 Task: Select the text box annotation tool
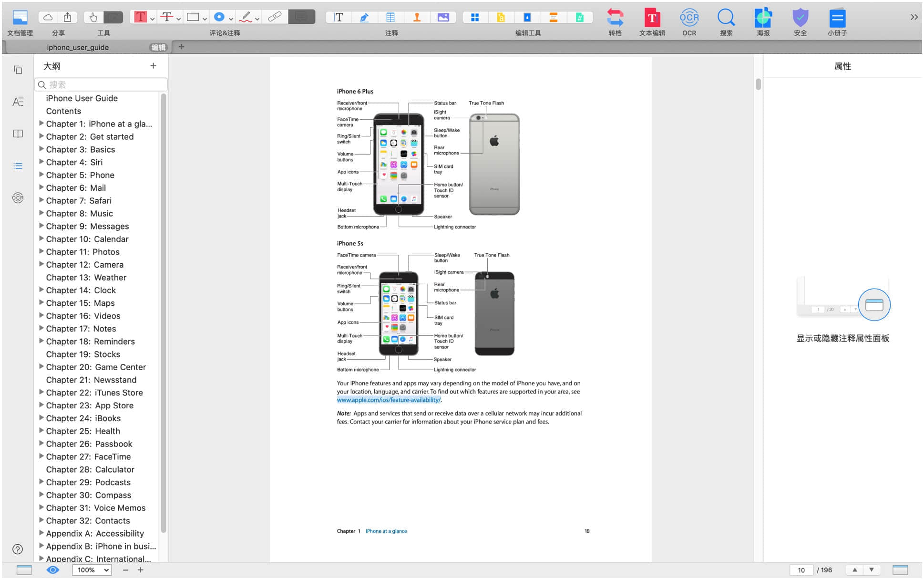point(339,18)
